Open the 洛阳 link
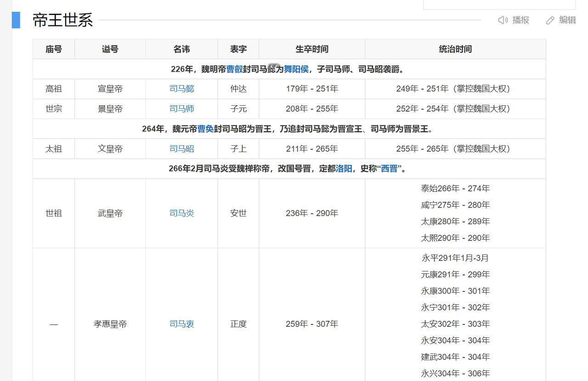Screen dimensions: 588x381 (344, 169)
